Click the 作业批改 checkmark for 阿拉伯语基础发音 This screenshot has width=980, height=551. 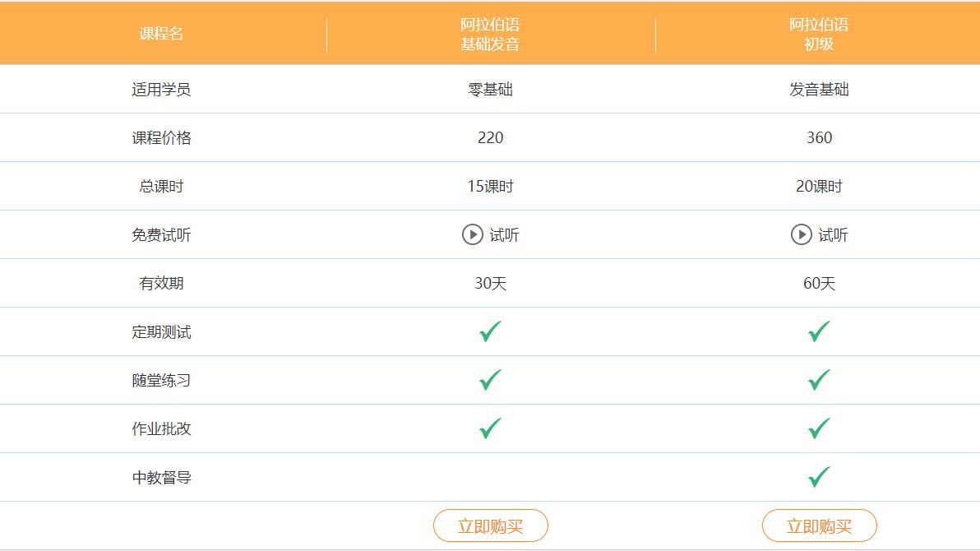coord(489,428)
